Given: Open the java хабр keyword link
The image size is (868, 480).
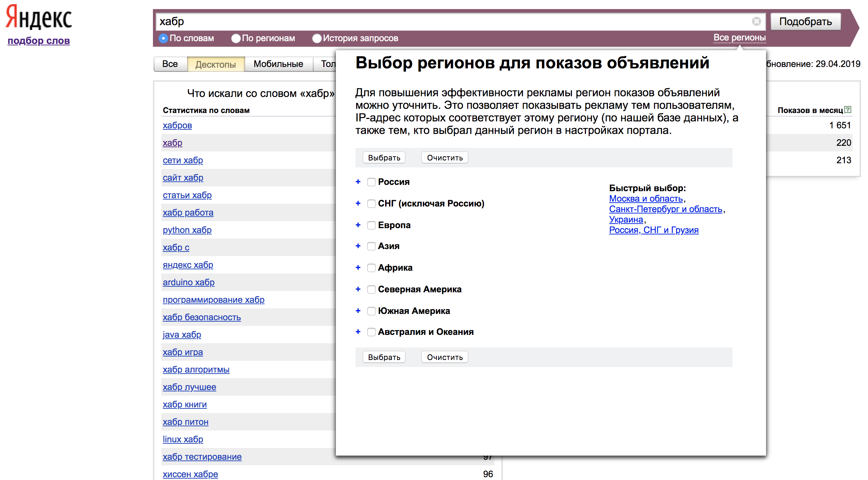Looking at the screenshot, I should [x=182, y=335].
